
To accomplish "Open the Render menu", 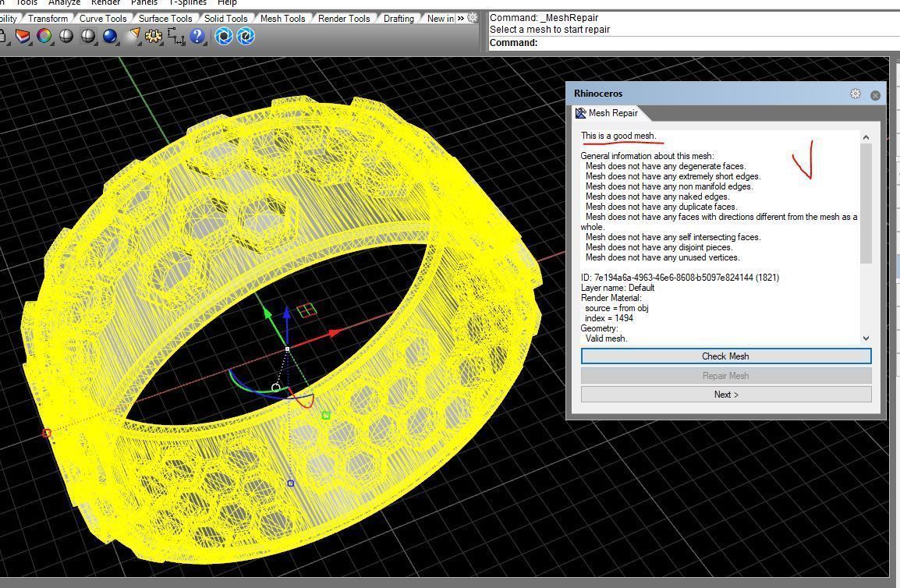I will click(105, 3).
